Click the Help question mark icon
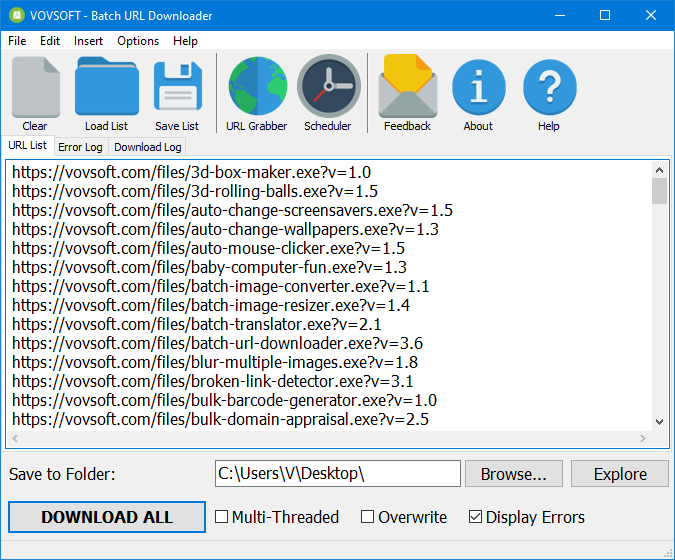Screen dimensions: 675x560 tap(549, 87)
